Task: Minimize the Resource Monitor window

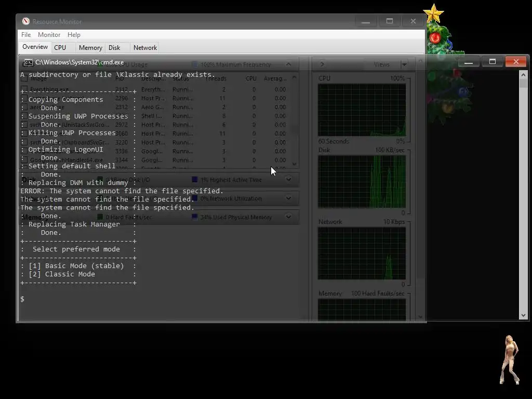Action: (x=366, y=21)
